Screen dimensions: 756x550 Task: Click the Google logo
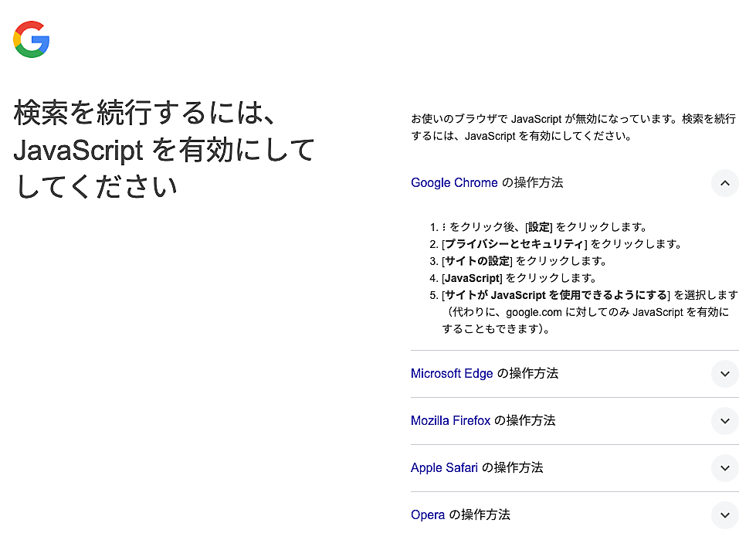click(x=32, y=39)
